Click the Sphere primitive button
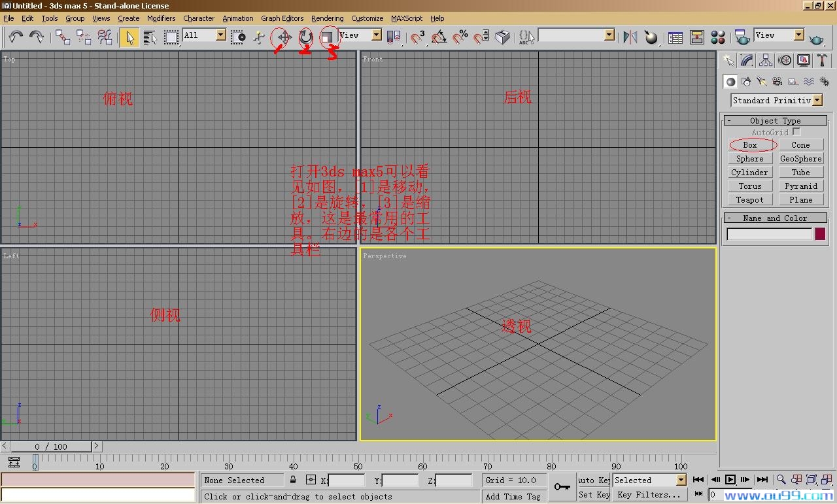Image resolution: width=837 pixels, height=504 pixels. pyautogui.click(x=750, y=159)
